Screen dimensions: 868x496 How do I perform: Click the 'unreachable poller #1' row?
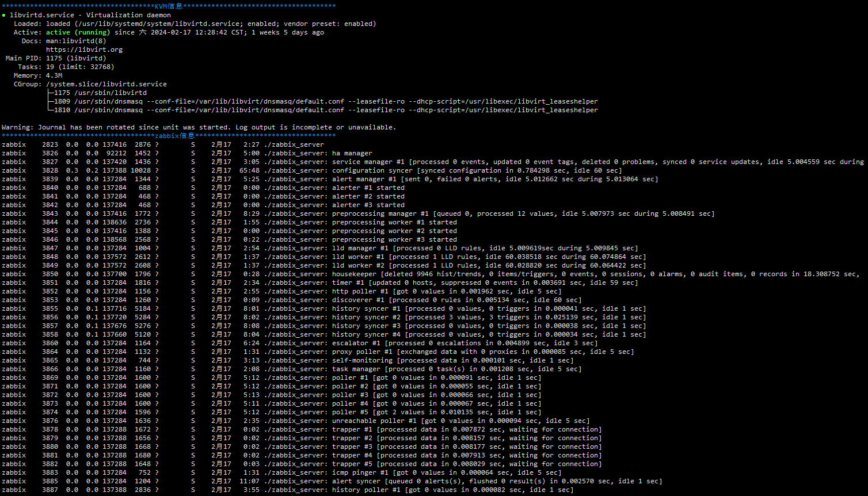click(296, 421)
